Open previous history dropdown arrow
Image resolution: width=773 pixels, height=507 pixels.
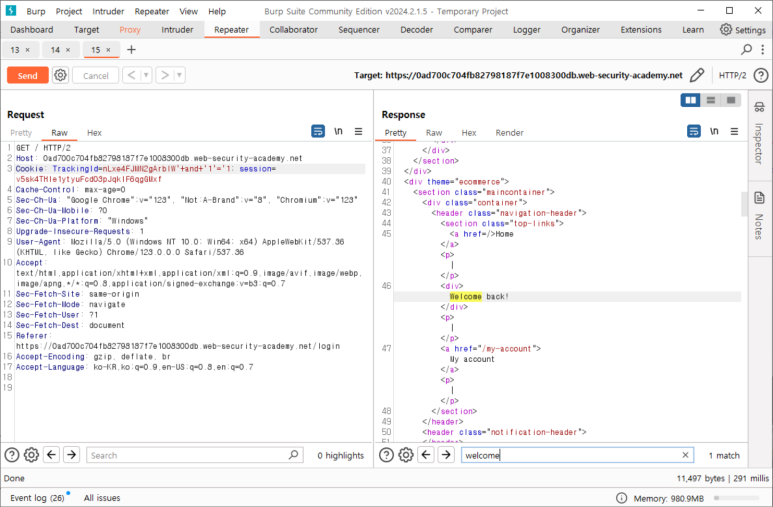tap(146, 75)
